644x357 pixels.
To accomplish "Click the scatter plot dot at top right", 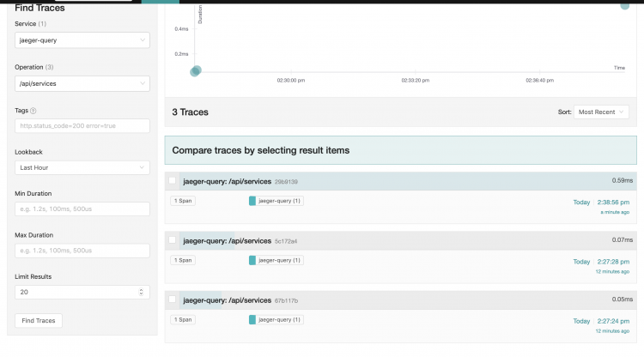I will (625, 5).
